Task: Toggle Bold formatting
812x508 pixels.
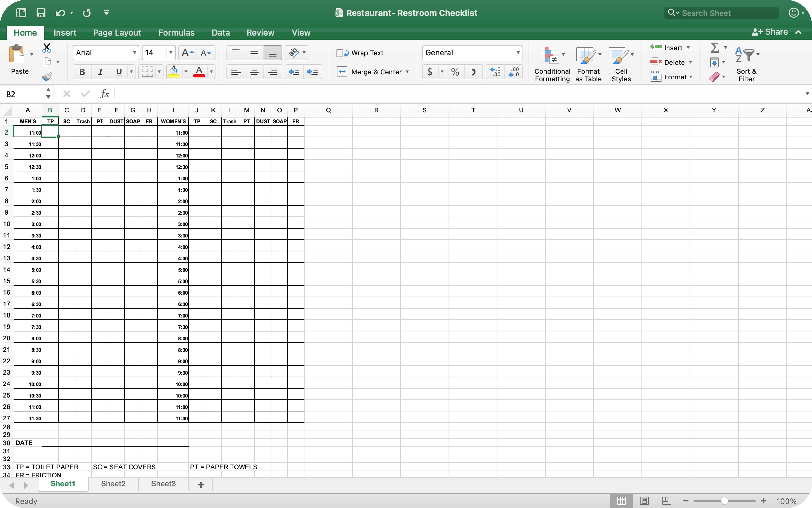Action: coord(82,72)
